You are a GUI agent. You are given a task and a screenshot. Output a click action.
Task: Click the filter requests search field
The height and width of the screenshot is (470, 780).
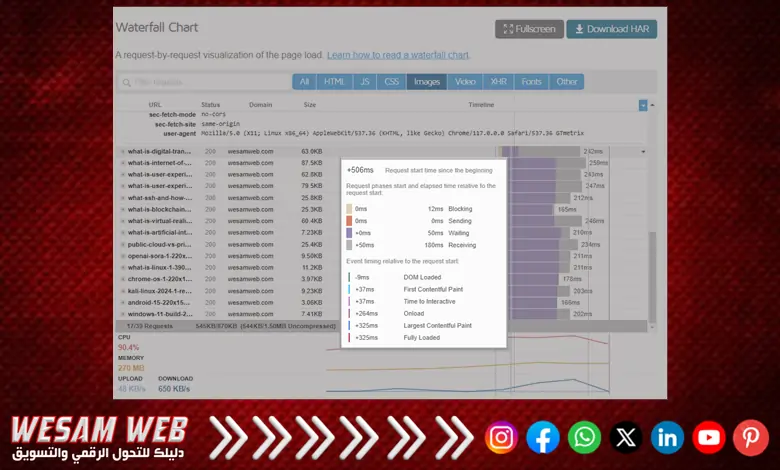point(204,82)
